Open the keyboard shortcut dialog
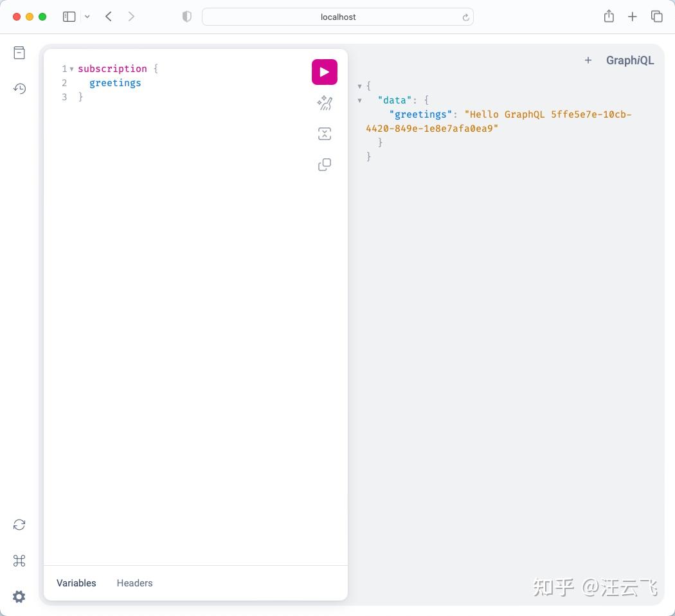675x616 pixels. [19, 561]
